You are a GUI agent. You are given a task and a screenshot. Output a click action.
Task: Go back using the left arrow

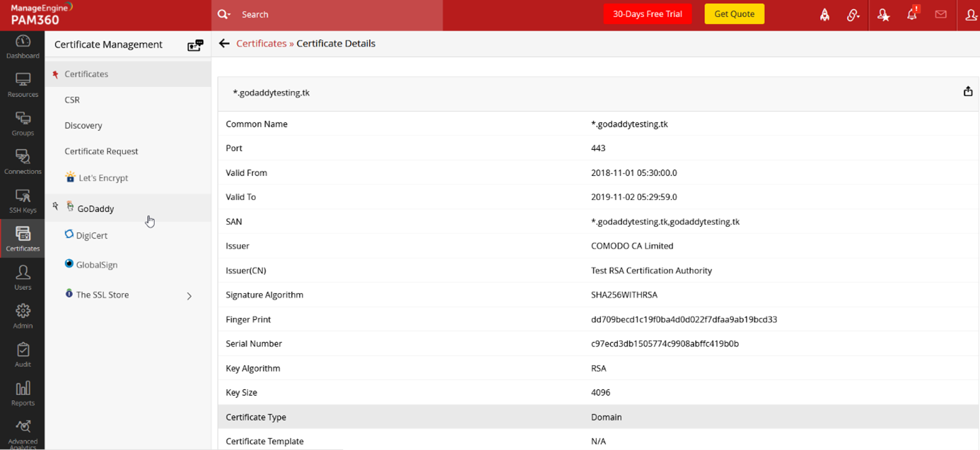(x=224, y=44)
